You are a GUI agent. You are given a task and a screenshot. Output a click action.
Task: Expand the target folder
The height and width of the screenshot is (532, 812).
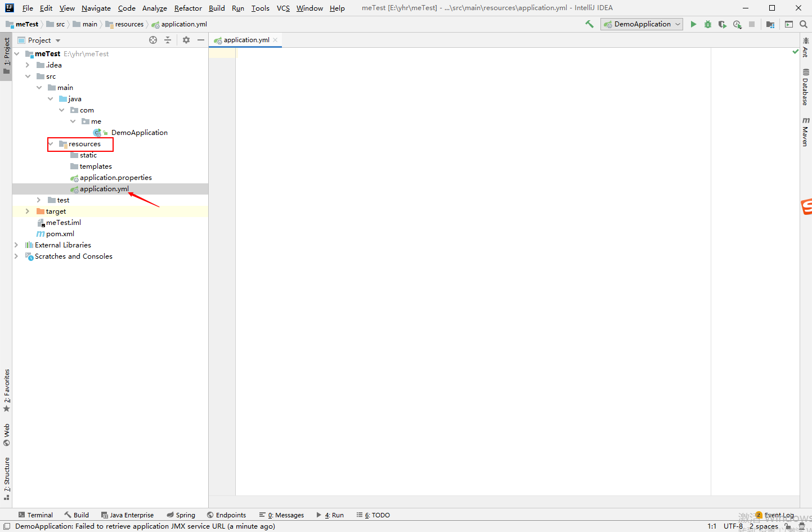(x=28, y=211)
